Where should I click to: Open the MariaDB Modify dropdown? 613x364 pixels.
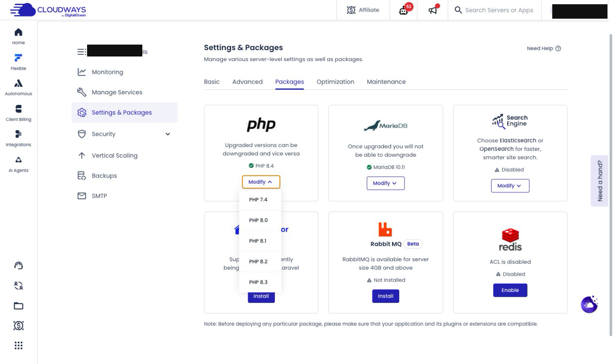[x=385, y=183]
